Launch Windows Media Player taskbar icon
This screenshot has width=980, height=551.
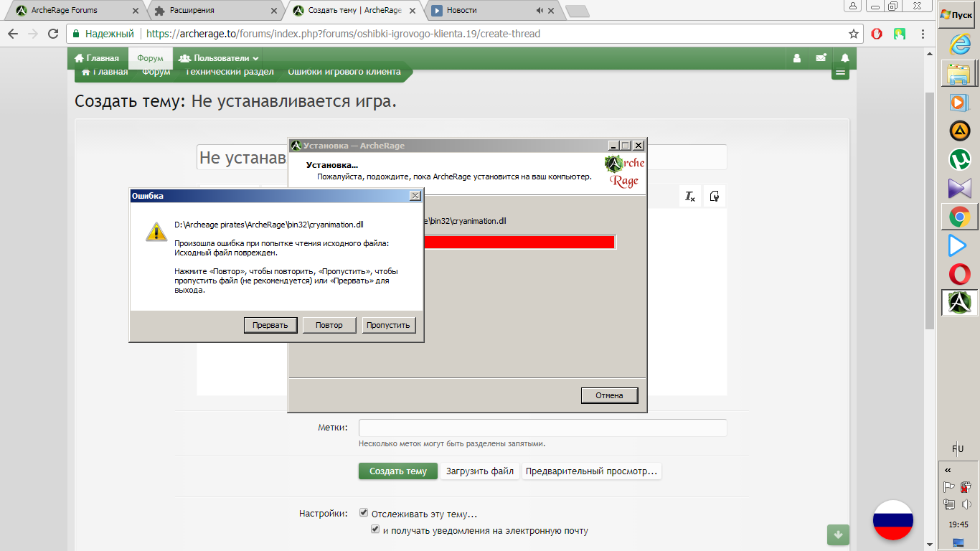point(959,103)
